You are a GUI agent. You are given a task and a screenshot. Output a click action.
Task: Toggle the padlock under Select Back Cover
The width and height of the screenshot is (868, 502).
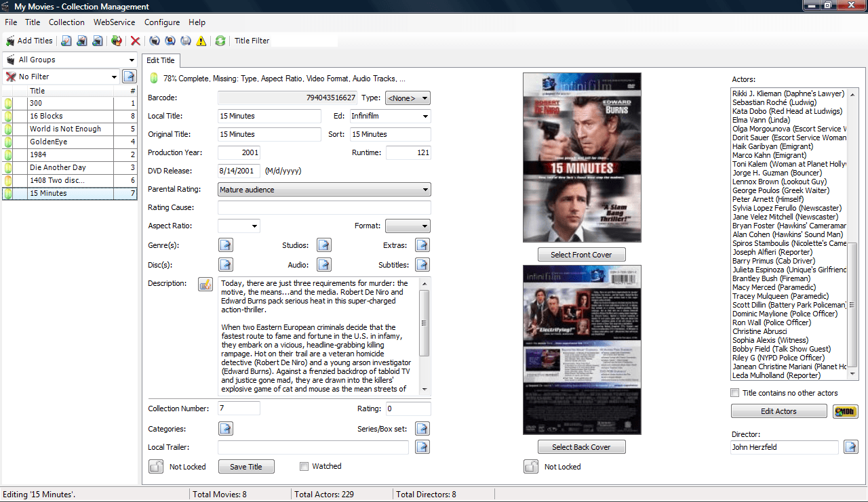(531, 466)
